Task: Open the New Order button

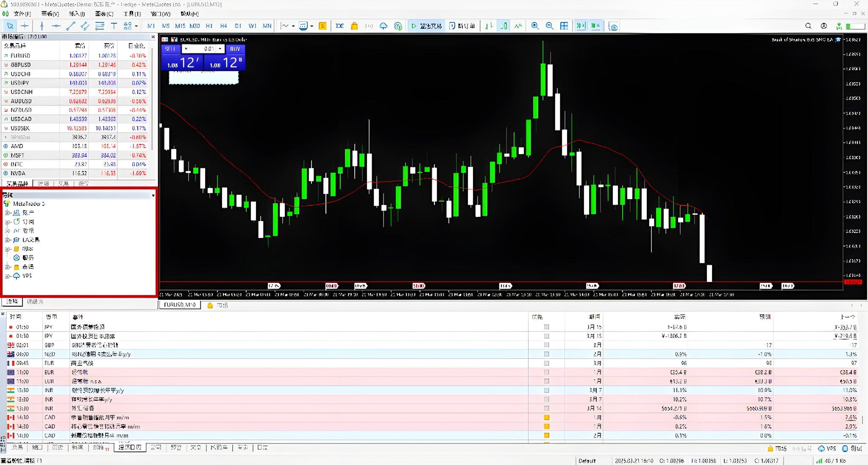Action: tap(462, 26)
